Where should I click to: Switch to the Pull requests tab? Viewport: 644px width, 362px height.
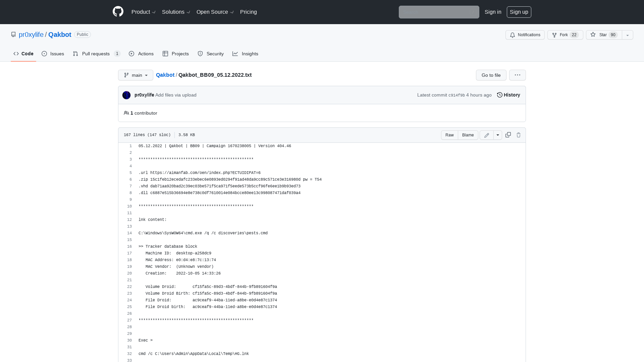click(x=96, y=54)
